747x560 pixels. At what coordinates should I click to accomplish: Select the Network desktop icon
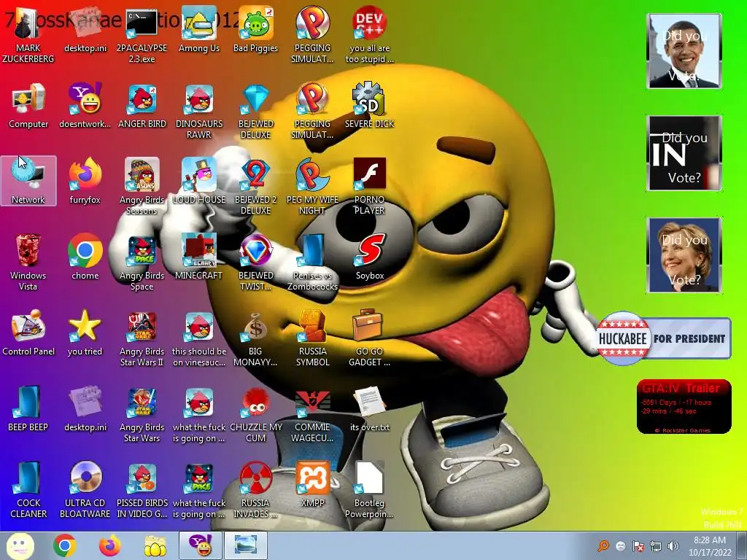(x=28, y=181)
